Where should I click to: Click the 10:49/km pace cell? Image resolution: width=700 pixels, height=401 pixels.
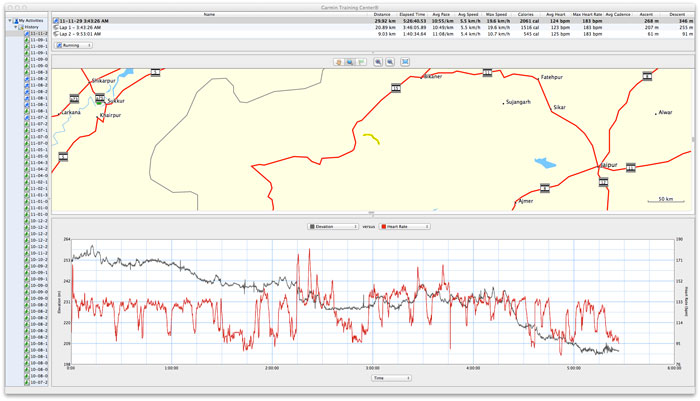442,27
